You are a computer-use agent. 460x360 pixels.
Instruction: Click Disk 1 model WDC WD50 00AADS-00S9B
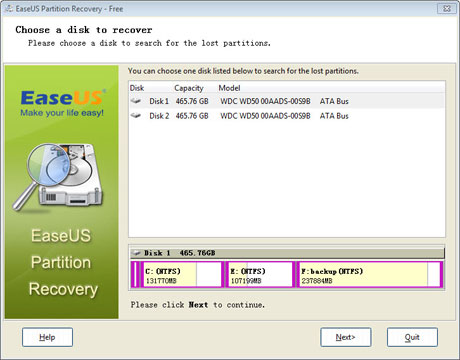[x=265, y=101]
